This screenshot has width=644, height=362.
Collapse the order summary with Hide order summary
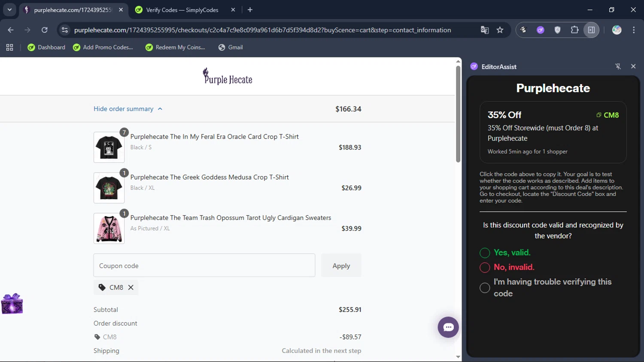click(128, 109)
